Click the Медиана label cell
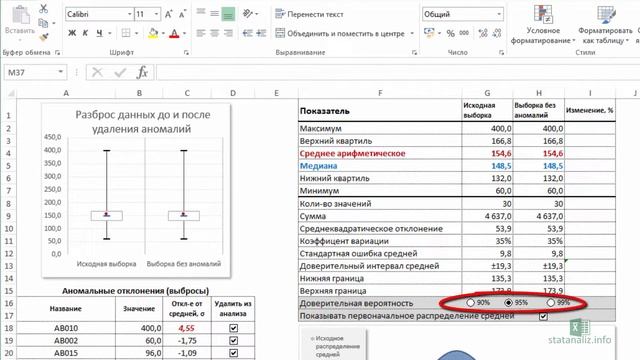Screen dimensions: 640x360 380,166
